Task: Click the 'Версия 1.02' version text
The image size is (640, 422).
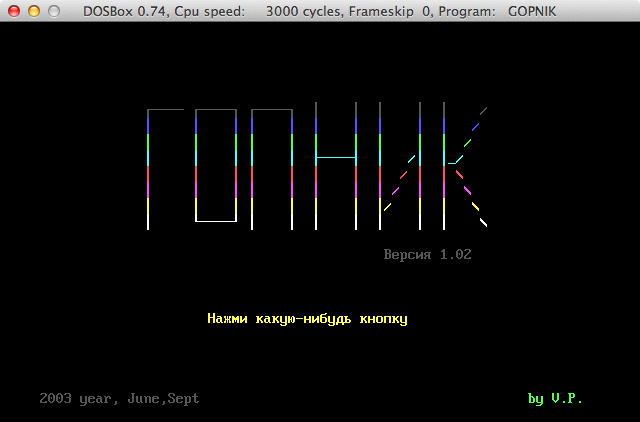Action: point(427,255)
